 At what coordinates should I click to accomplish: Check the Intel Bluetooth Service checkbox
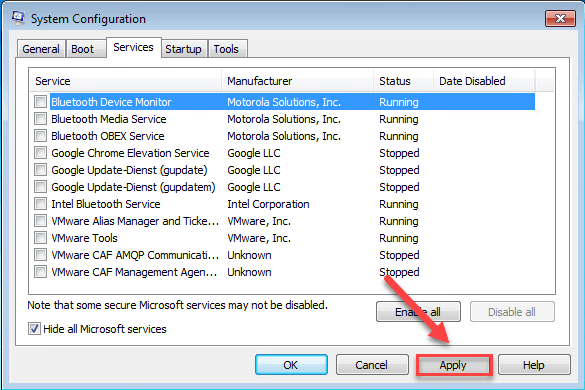pos(40,204)
